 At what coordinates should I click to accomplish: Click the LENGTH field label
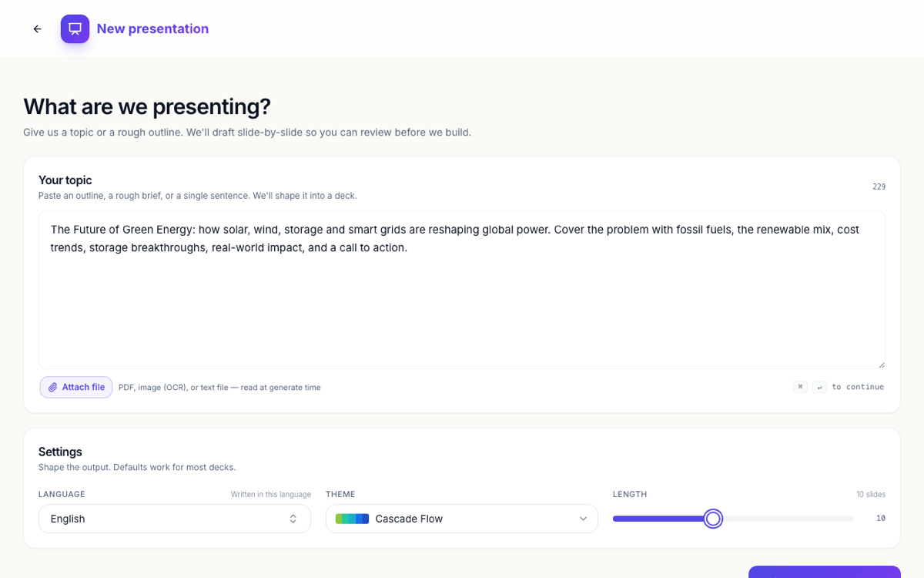pos(630,494)
